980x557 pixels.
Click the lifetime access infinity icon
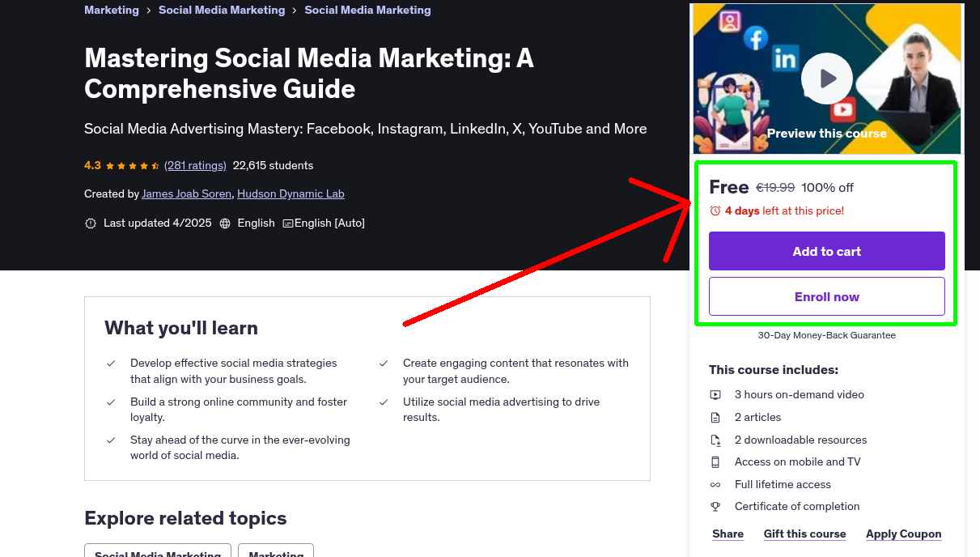pos(715,485)
